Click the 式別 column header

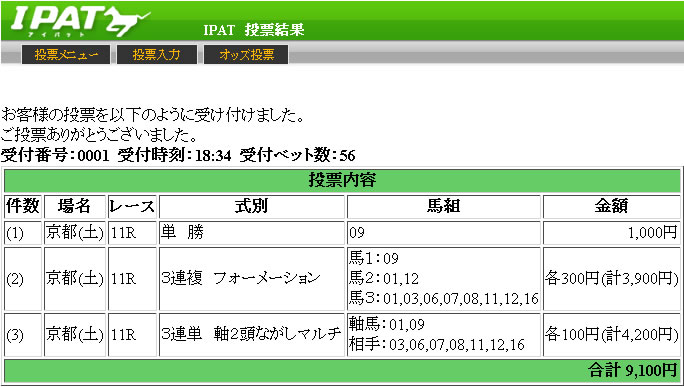point(251,206)
